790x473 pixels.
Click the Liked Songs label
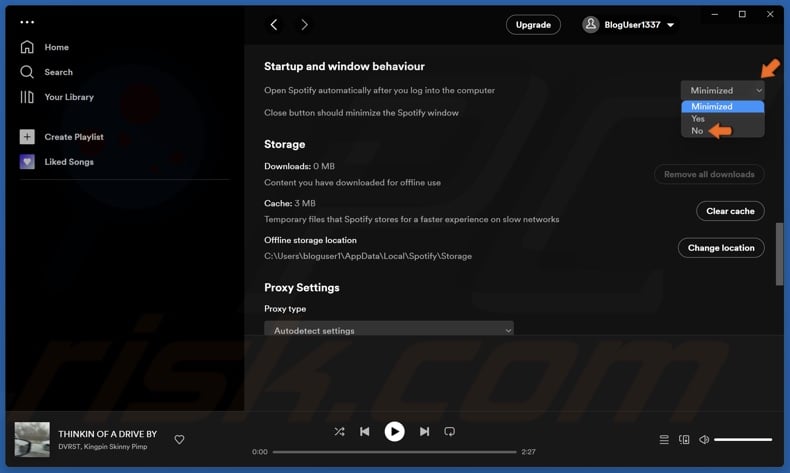[x=69, y=162]
